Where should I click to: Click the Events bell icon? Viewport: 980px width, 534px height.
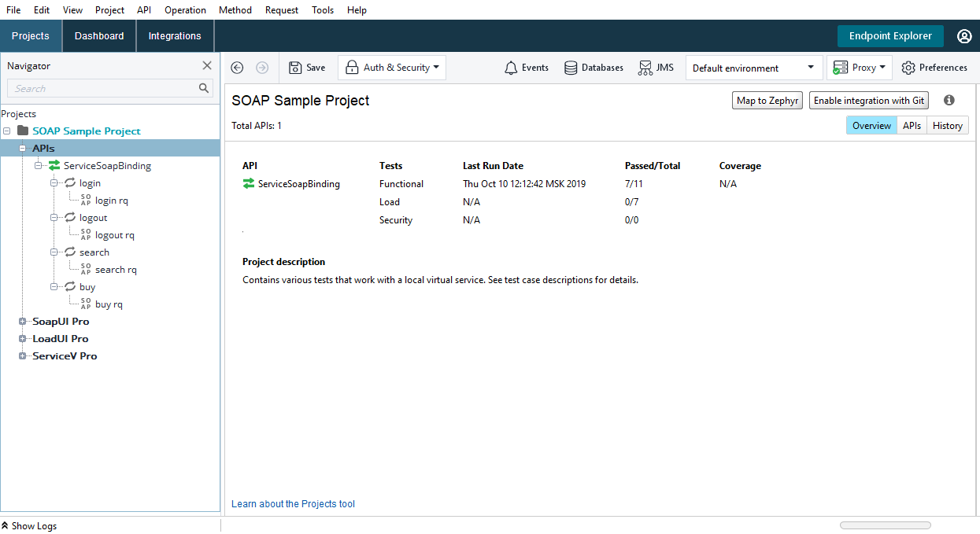click(511, 68)
